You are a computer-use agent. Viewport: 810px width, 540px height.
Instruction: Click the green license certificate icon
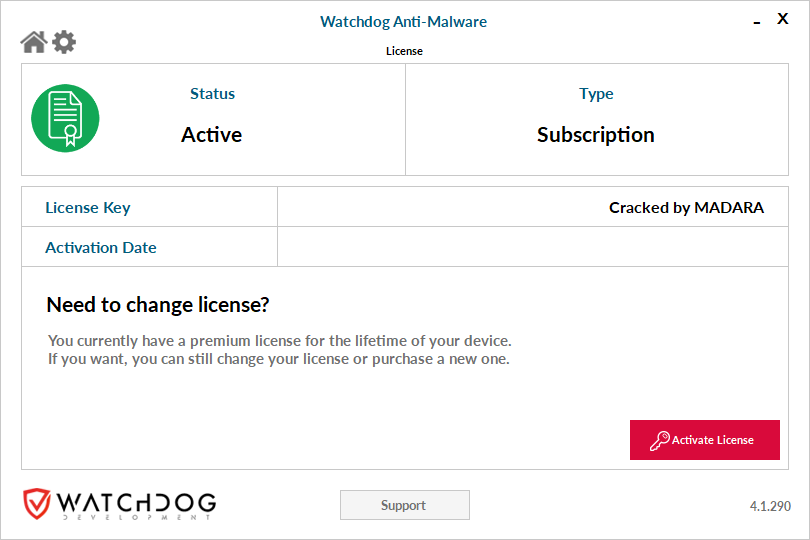pos(65,118)
